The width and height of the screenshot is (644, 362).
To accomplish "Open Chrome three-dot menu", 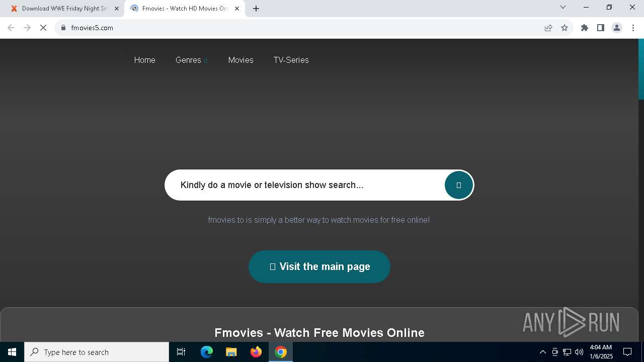I will pos(633,28).
